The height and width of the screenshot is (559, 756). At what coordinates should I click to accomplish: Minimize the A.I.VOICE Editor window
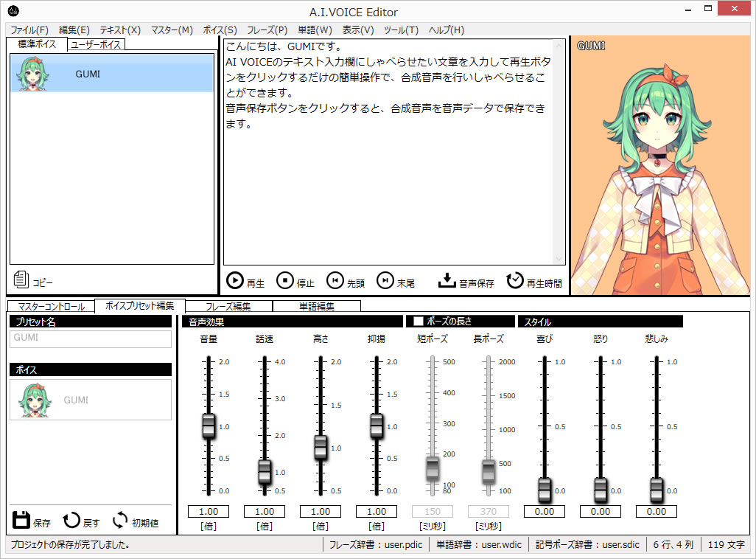point(688,9)
